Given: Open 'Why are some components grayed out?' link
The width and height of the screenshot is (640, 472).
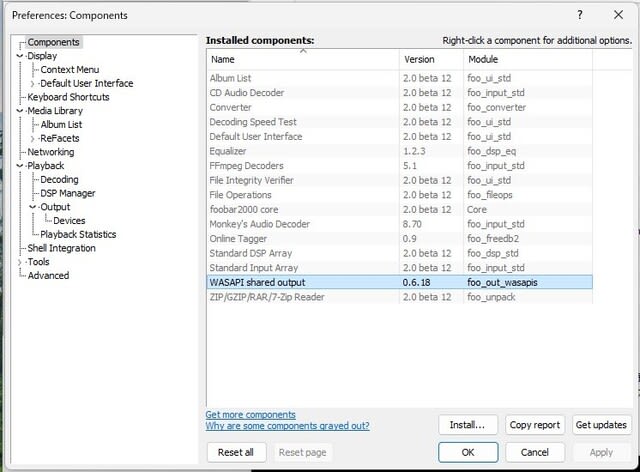Looking at the screenshot, I should pyautogui.click(x=287, y=426).
